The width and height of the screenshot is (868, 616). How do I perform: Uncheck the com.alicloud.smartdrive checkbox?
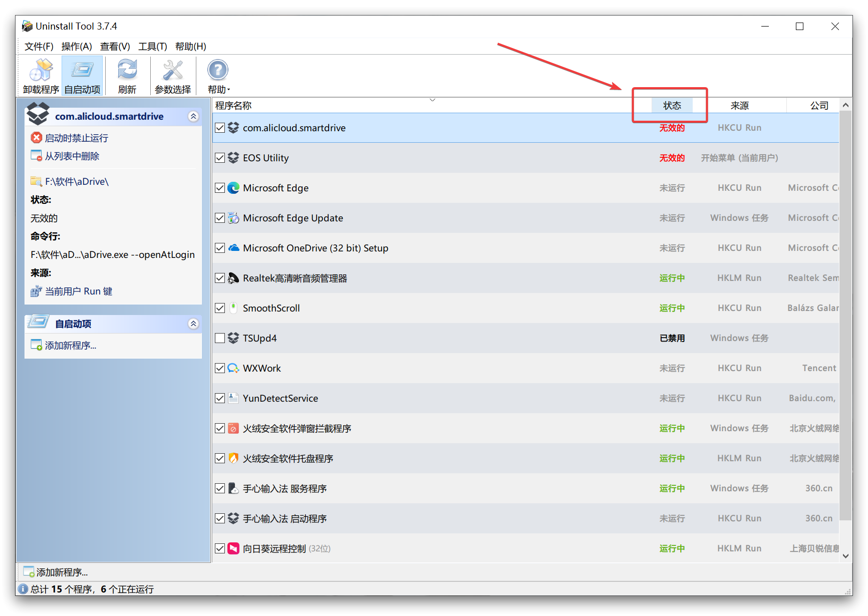220,128
